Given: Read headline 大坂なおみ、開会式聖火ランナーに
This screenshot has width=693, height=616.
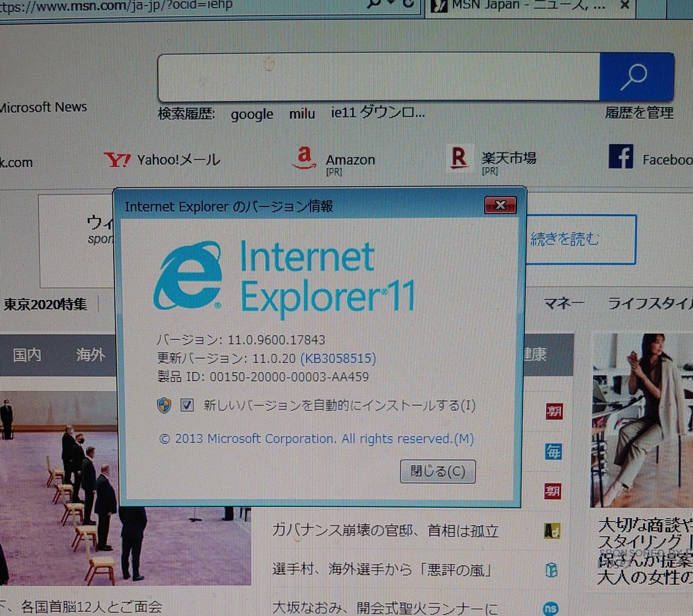Looking at the screenshot, I should [385, 608].
